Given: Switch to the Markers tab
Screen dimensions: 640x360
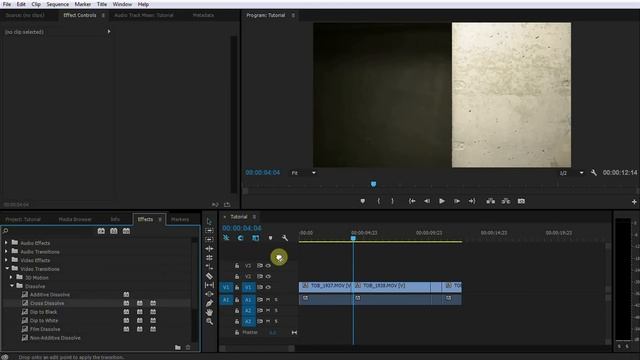Looking at the screenshot, I should point(180,219).
